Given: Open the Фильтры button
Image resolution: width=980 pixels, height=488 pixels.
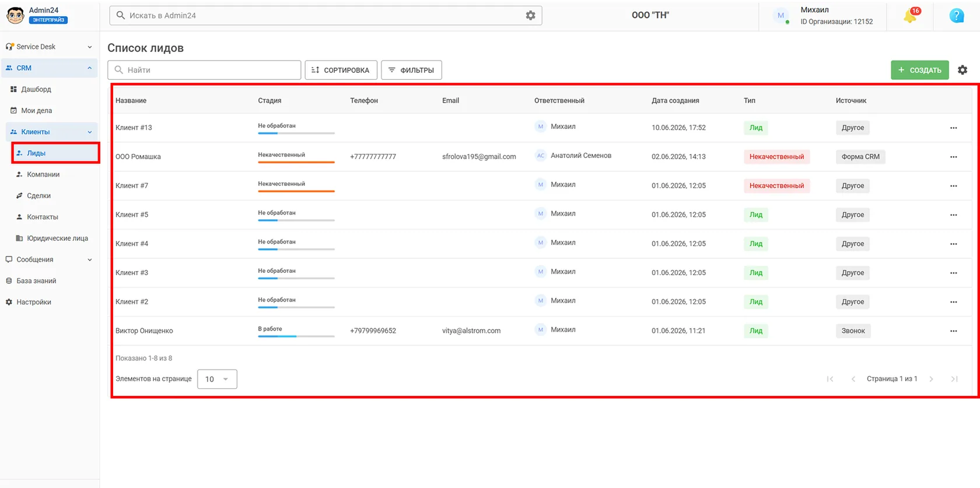Looking at the screenshot, I should click(411, 70).
